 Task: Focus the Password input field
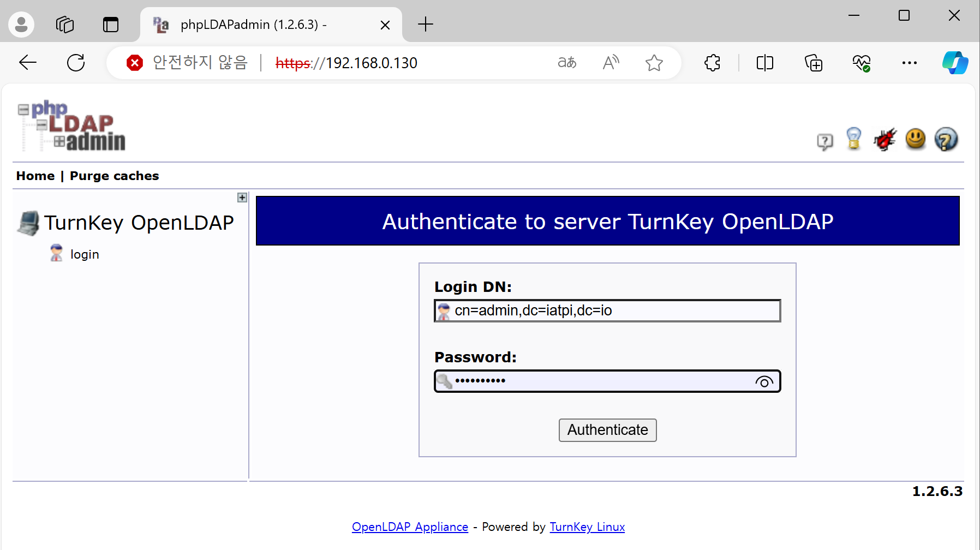click(607, 381)
